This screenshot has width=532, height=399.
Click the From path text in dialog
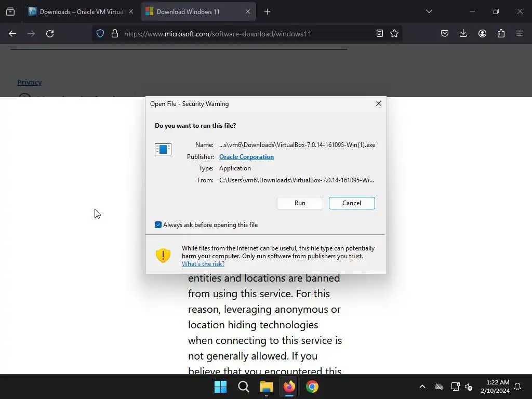click(297, 180)
